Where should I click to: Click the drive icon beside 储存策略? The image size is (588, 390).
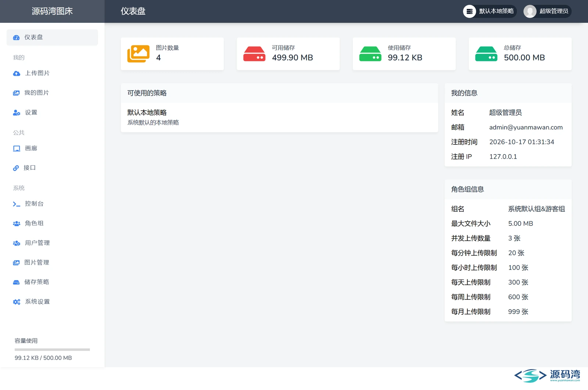[16, 282]
